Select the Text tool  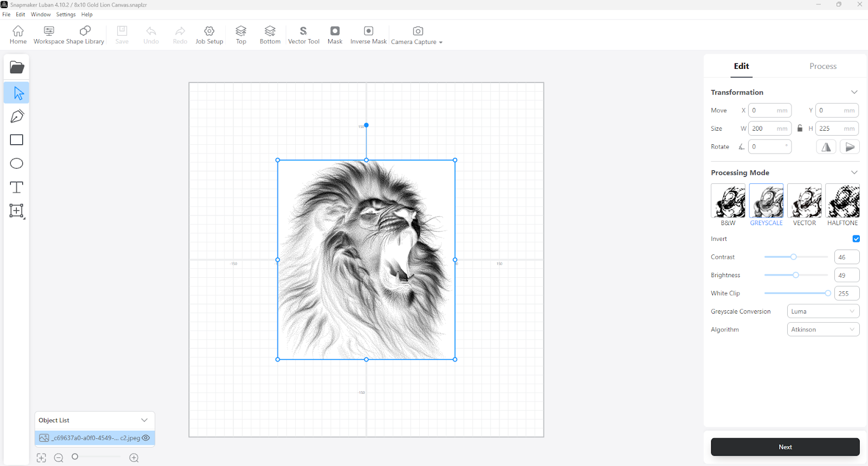(x=17, y=187)
